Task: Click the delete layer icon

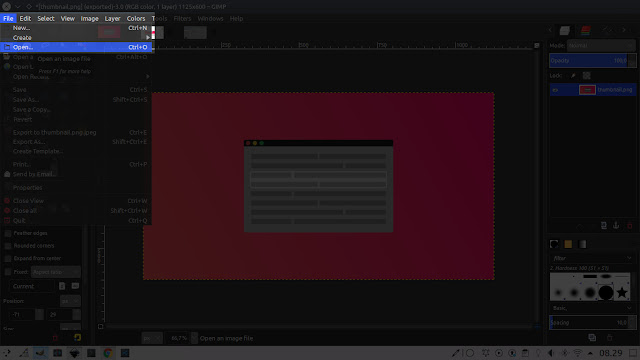Action: point(629,226)
